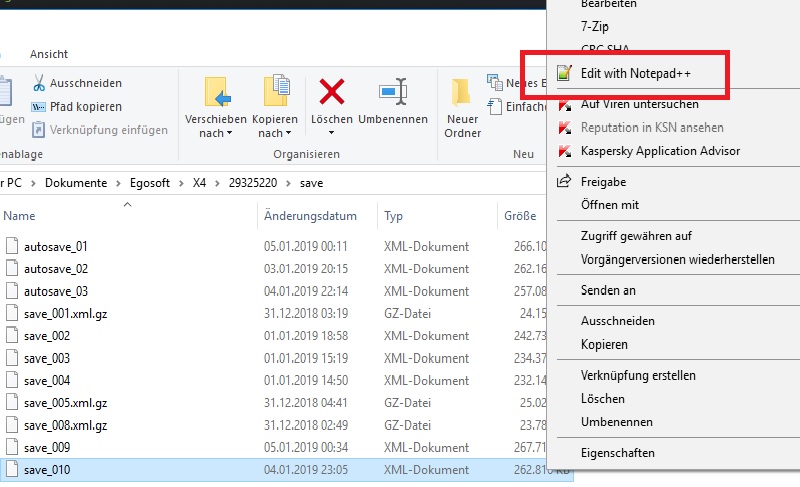This screenshot has width=800, height=487.
Task: Select Eigenschaften in the context menu
Action: pyautogui.click(x=617, y=453)
